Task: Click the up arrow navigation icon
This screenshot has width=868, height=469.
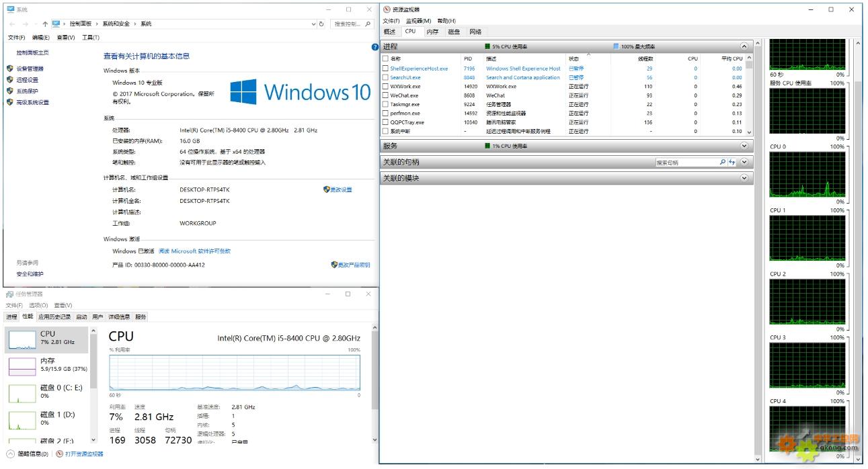Action: click(45, 24)
